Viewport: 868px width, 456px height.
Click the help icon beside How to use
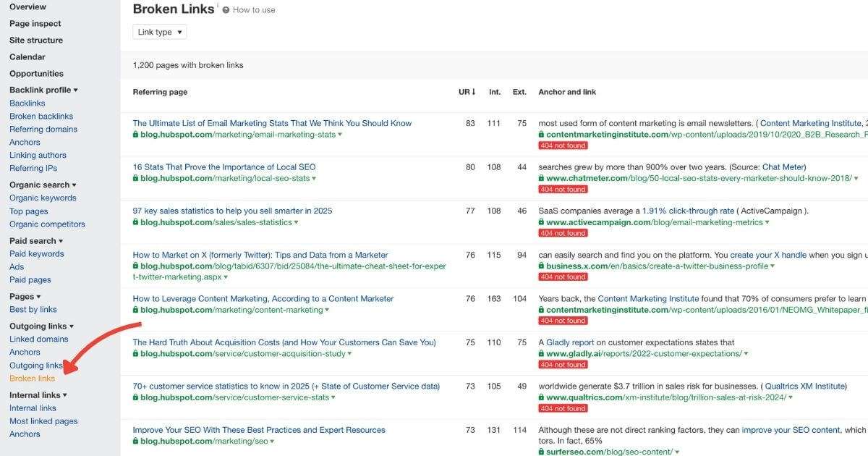[225, 9]
